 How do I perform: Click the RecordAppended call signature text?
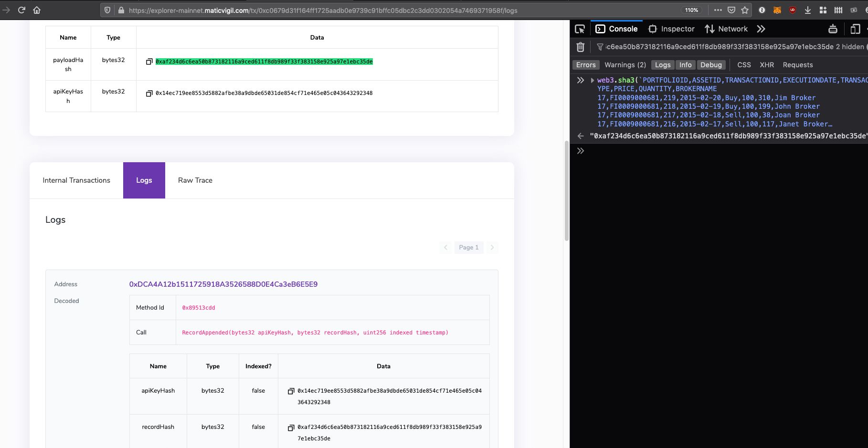pos(315,333)
